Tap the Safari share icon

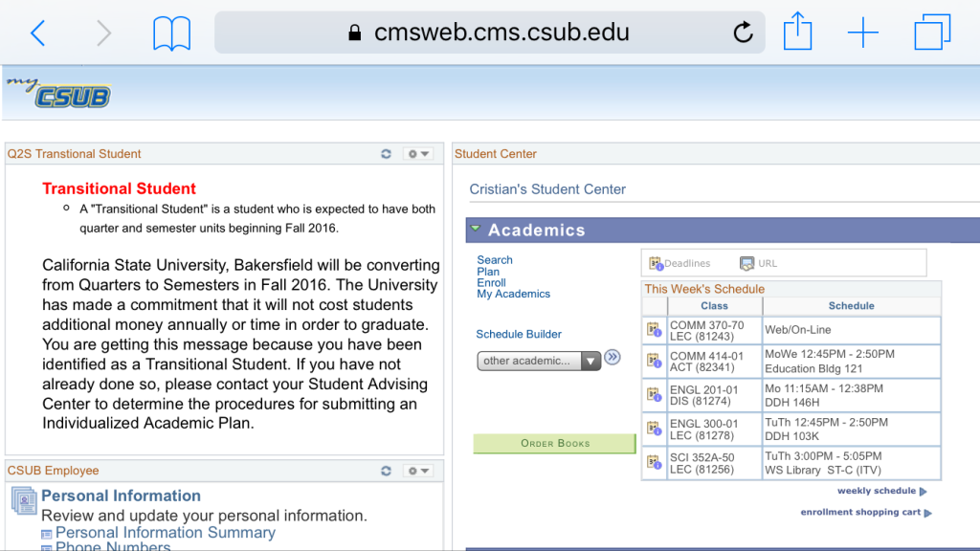(x=797, y=32)
